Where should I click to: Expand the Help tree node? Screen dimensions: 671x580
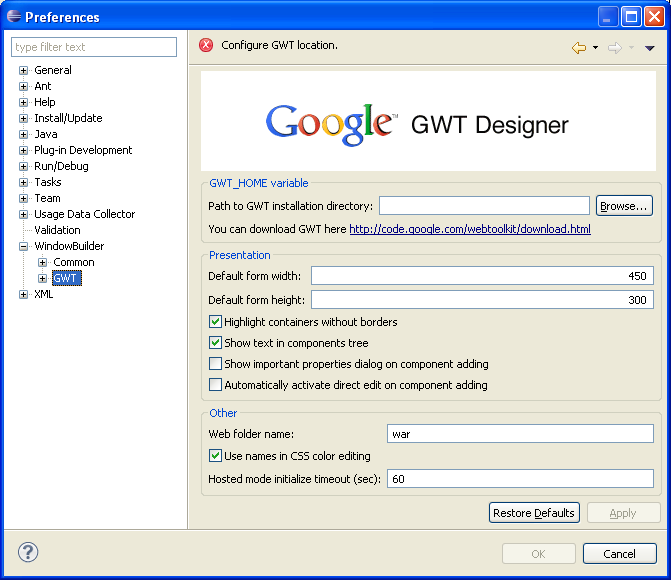pos(24,102)
